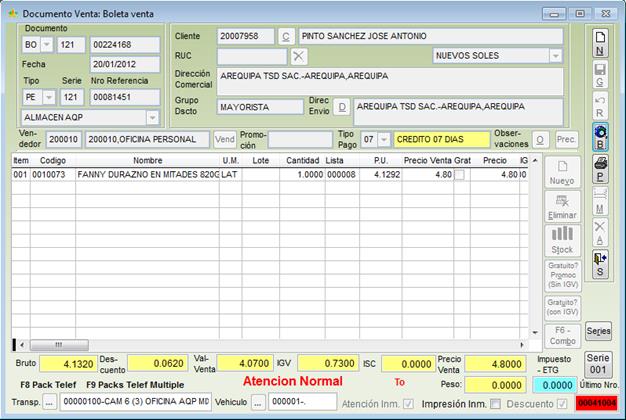Viewport: 626px width, 420px height.
Task: Expand document type BO dropdown
Action: click(47, 45)
